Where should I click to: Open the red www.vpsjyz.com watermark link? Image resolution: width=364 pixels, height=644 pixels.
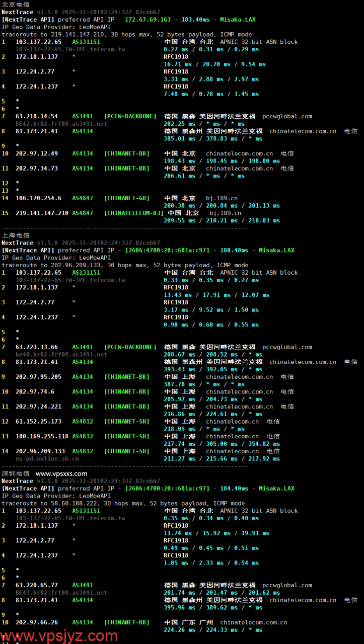59,636
